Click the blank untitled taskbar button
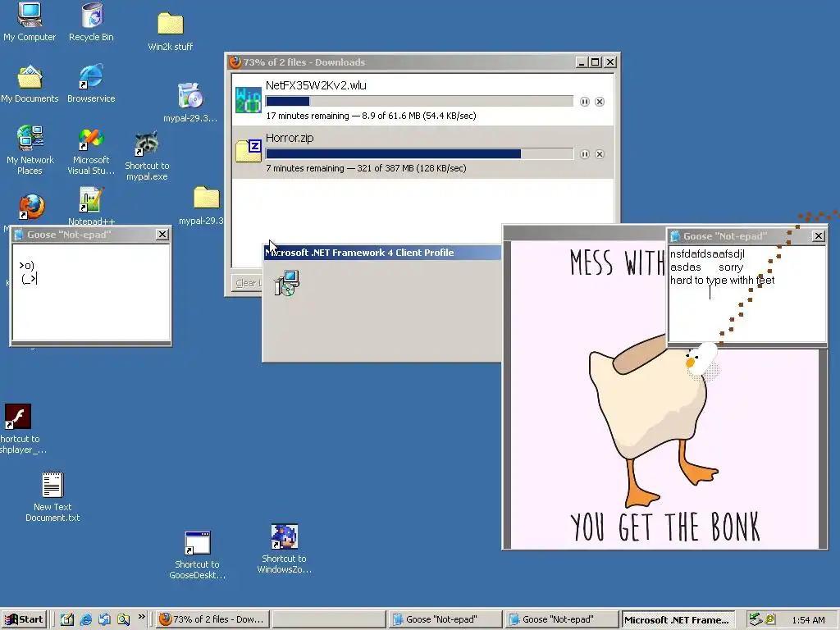This screenshot has height=630, width=840. pos(329,619)
